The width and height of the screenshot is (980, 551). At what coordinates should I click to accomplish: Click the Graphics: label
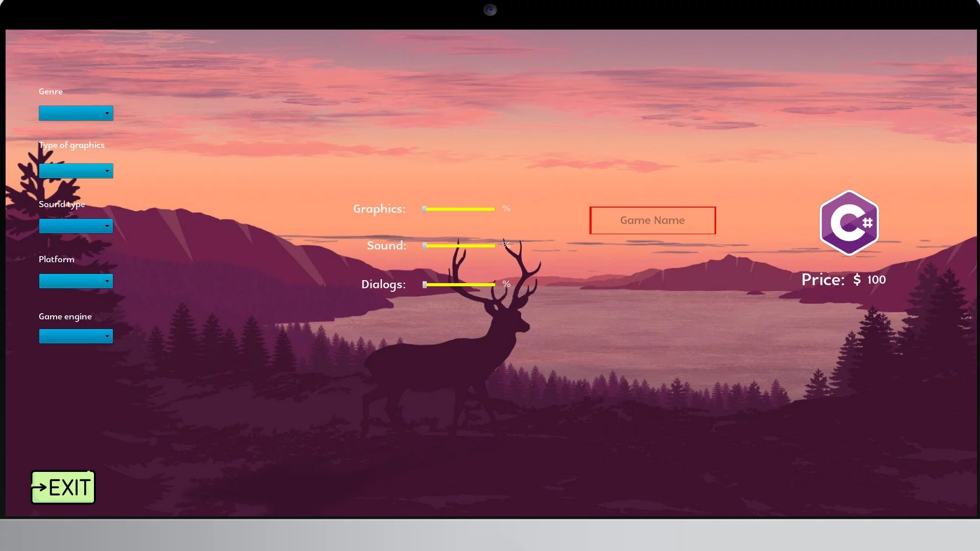pos(379,209)
